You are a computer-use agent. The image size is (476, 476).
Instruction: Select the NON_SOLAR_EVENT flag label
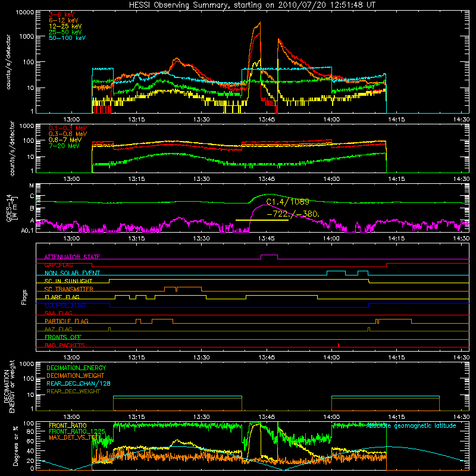(72, 273)
